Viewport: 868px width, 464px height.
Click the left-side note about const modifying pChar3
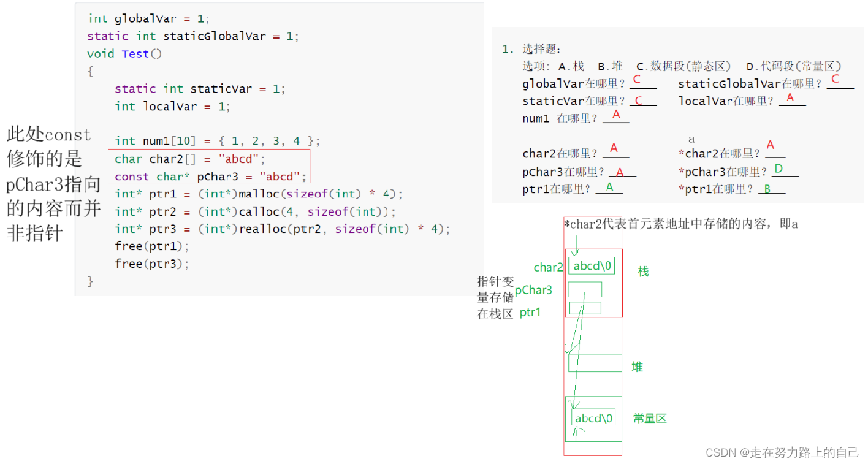(54, 183)
